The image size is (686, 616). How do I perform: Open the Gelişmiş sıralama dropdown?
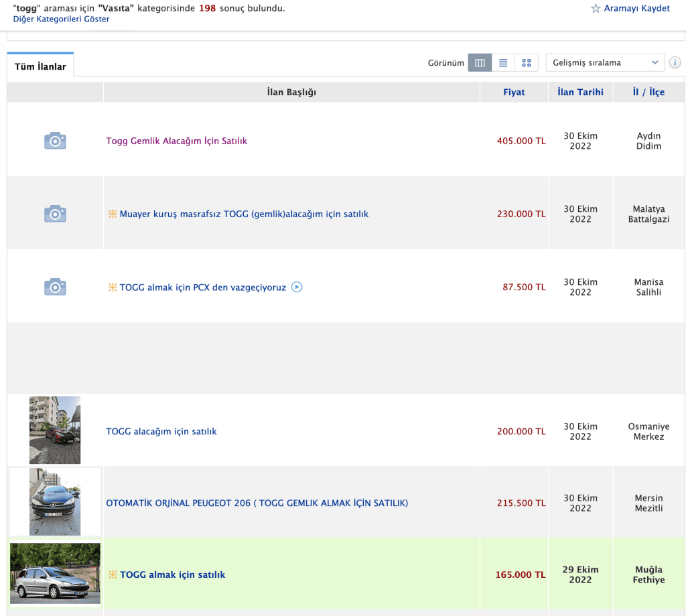click(x=605, y=63)
